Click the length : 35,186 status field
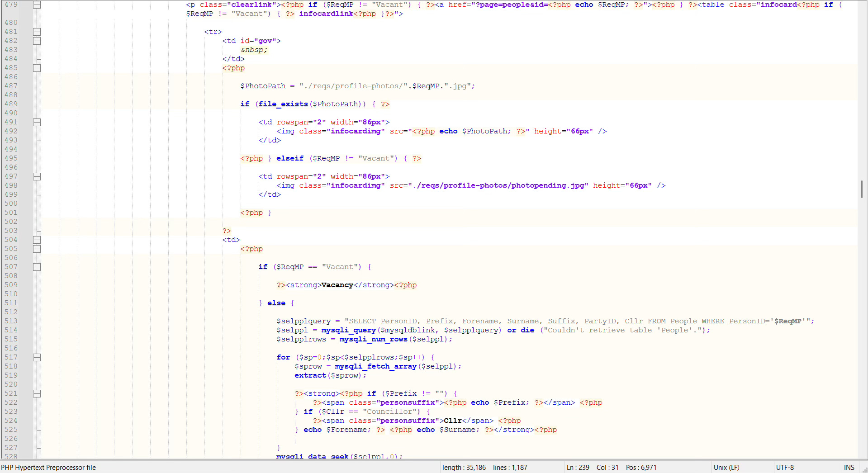This screenshot has width=868, height=473. click(464, 468)
